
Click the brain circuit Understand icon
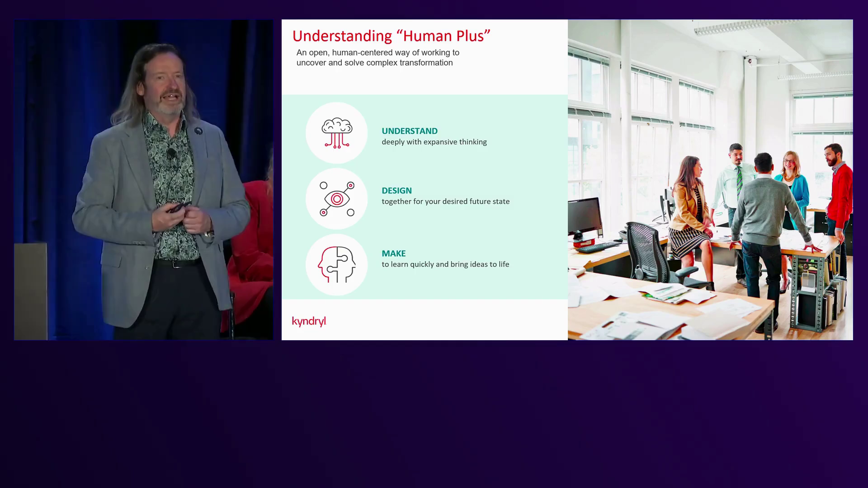pyautogui.click(x=336, y=133)
